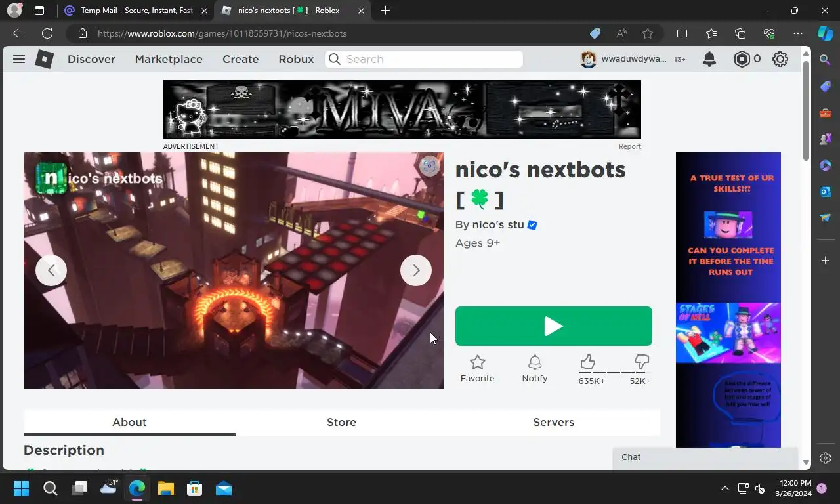The image size is (840, 504).
Task: Open browser Collections
Action: coord(740,33)
